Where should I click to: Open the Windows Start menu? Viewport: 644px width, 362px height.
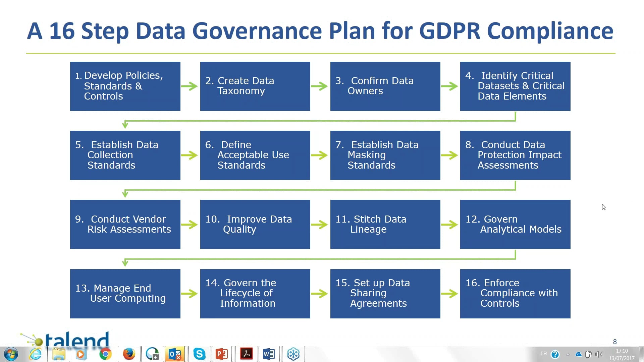[11, 354]
